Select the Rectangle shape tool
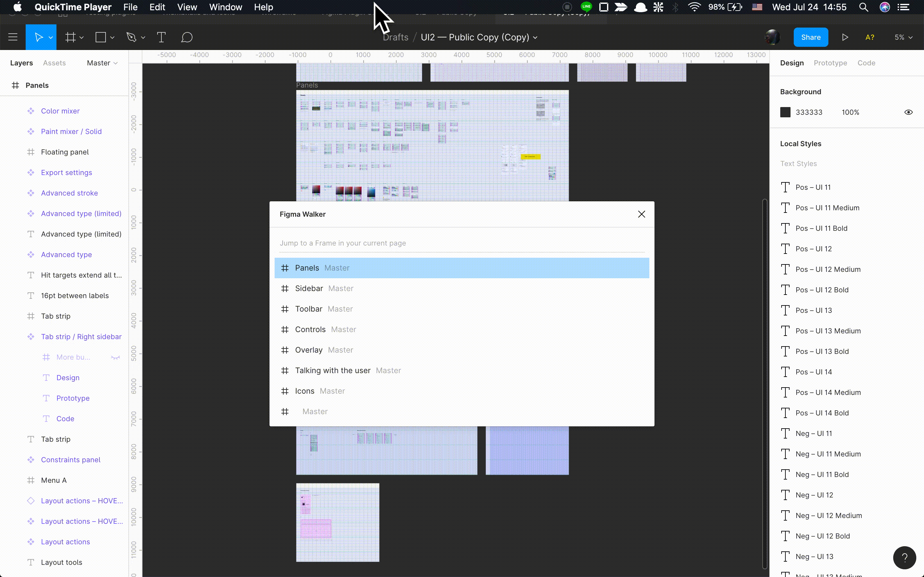 pos(101,38)
